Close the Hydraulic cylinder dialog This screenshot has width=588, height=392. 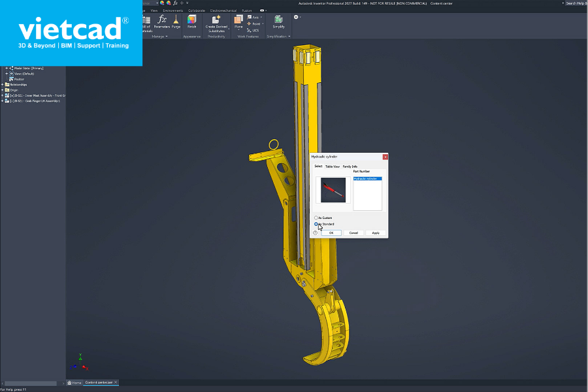[x=385, y=157]
